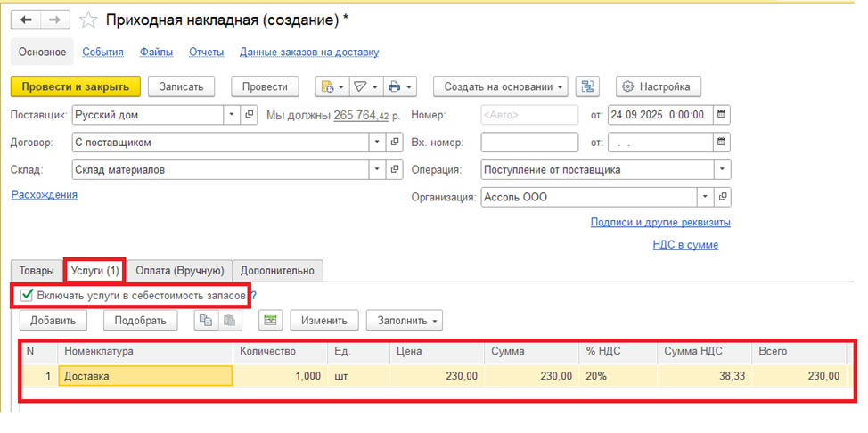Click the Подобрать button
The height and width of the screenshot is (433, 868).
[141, 320]
